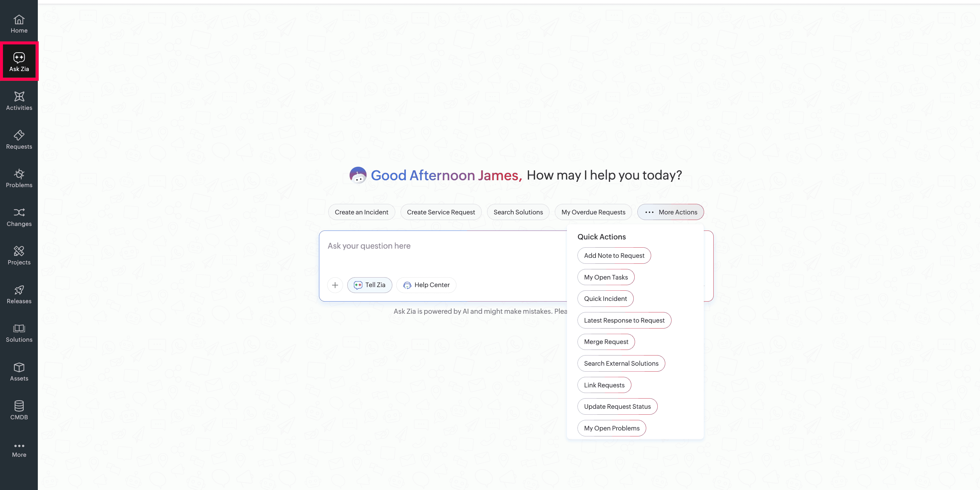
Task: Toggle the Tell Zia mode chip
Action: [x=369, y=285]
